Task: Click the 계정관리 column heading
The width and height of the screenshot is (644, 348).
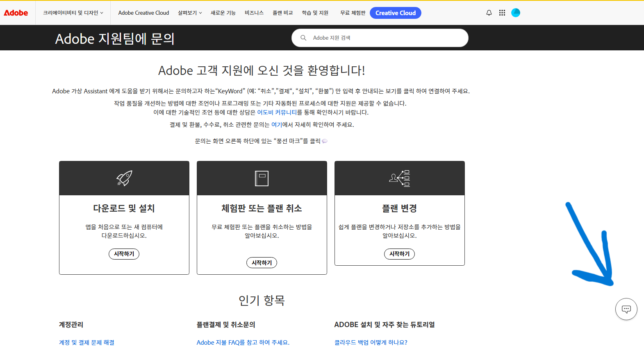Action: pyautogui.click(x=71, y=325)
